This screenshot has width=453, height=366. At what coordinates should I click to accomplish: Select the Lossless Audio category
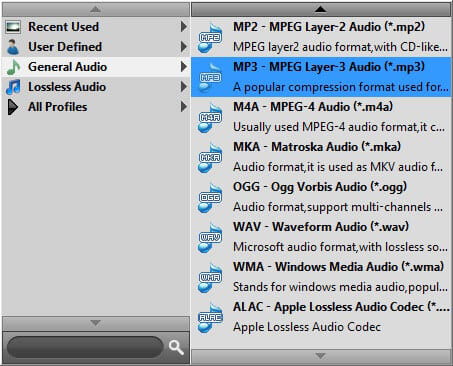click(x=96, y=87)
